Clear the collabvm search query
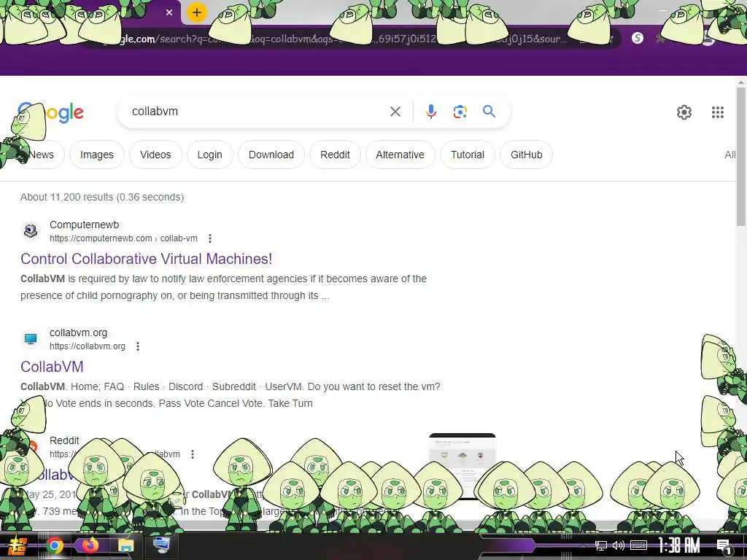This screenshot has width=747, height=560. pos(395,112)
